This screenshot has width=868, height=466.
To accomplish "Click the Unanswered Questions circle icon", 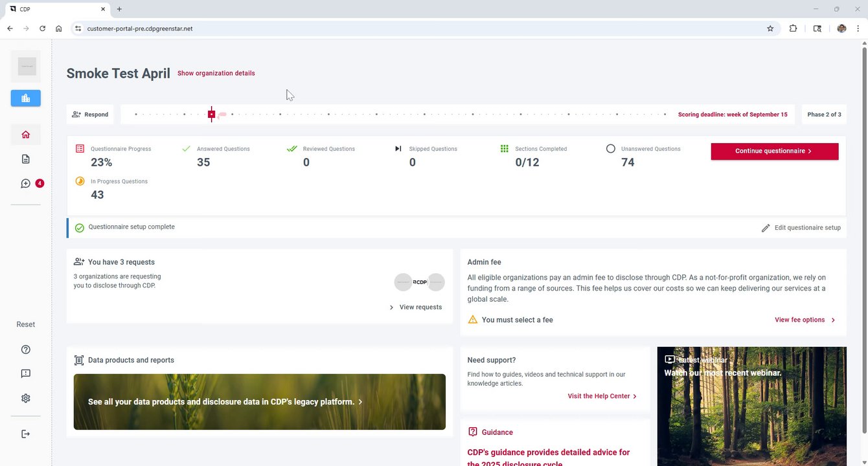I will point(610,149).
